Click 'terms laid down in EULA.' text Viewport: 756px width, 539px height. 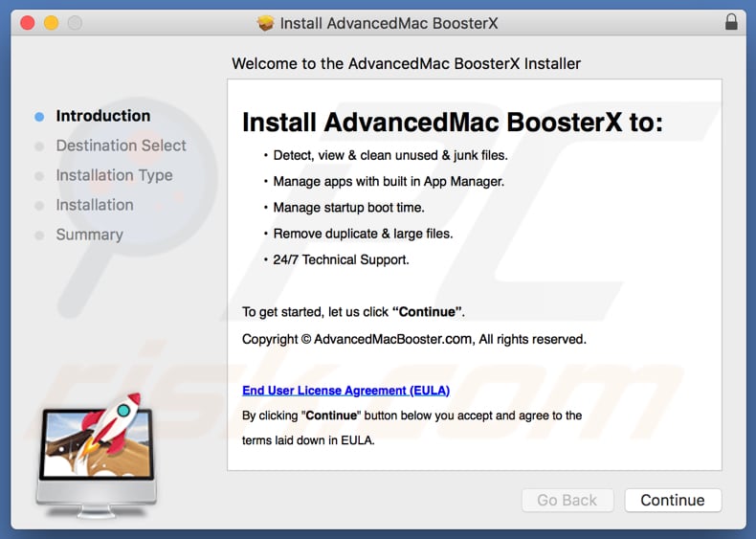click(x=308, y=440)
